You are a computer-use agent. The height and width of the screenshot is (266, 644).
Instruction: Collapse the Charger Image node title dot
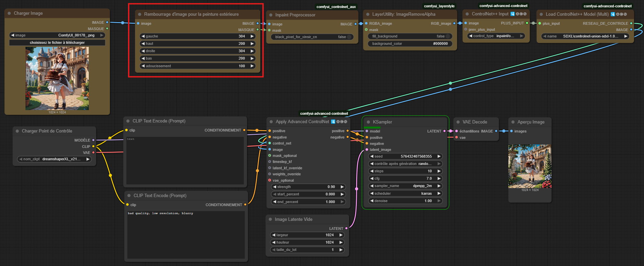(9, 13)
